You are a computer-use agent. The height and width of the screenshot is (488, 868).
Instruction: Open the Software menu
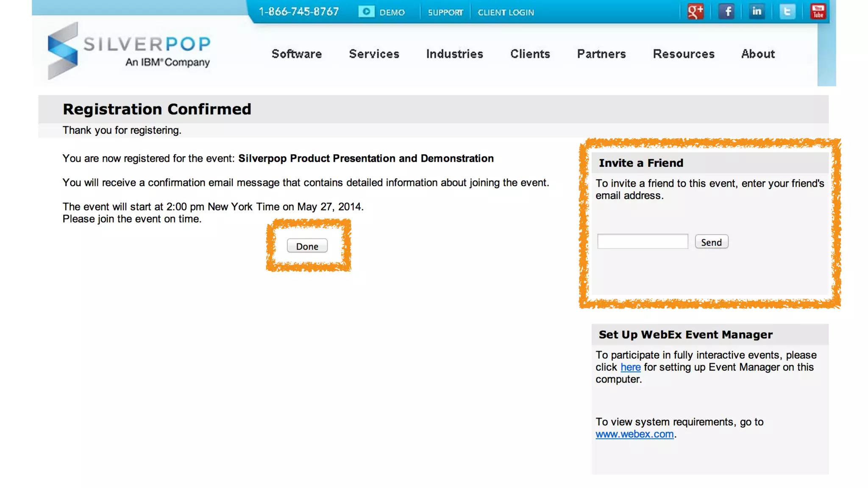coord(297,54)
